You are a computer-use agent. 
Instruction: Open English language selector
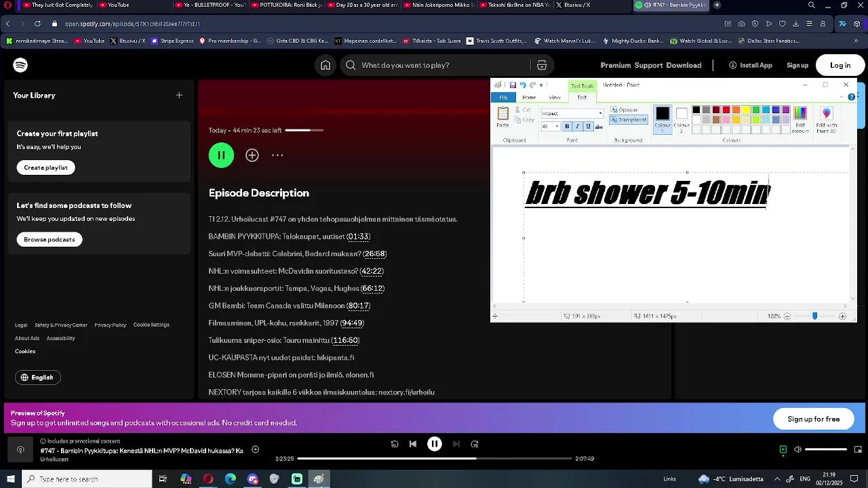pyautogui.click(x=38, y=378)
